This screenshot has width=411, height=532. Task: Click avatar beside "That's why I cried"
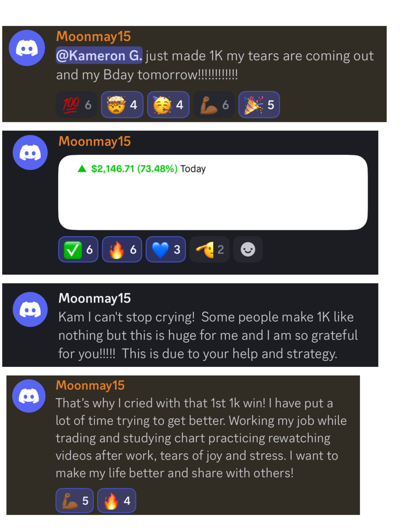(29, 396)
